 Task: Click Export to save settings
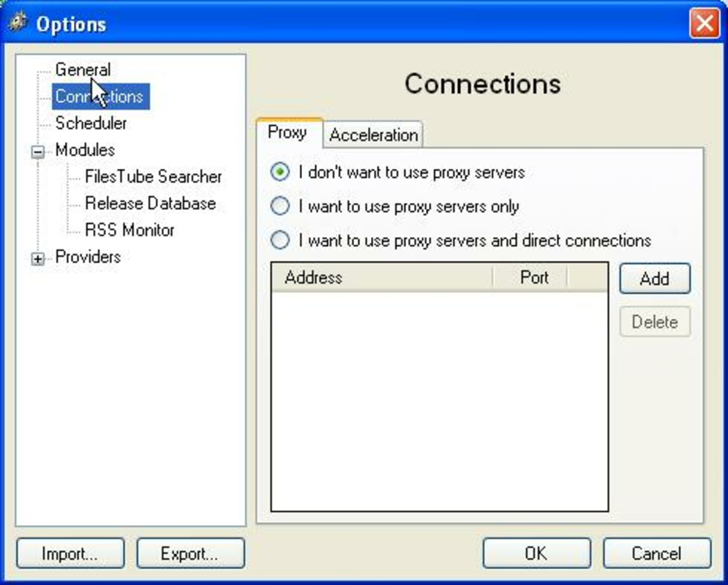pyautogui.click(x=190, y=554)
